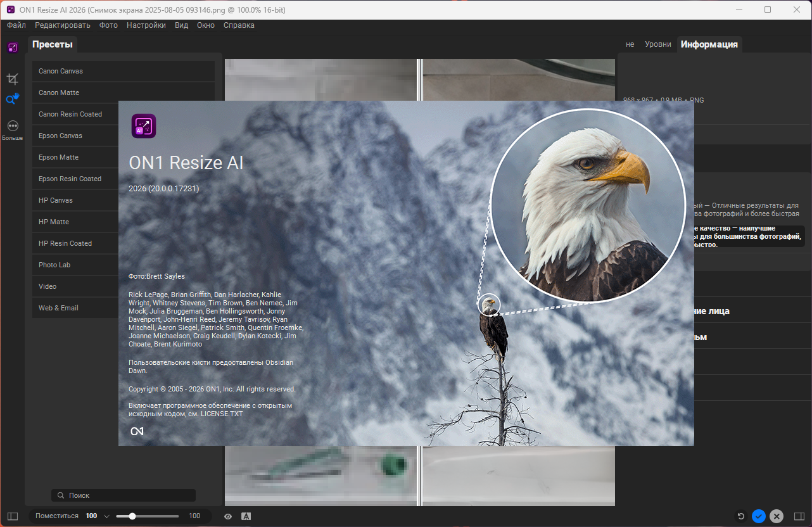This screenshot has width=812, height=527.
Task: Expand the Web & Email preset category
Action: [75, 308]
